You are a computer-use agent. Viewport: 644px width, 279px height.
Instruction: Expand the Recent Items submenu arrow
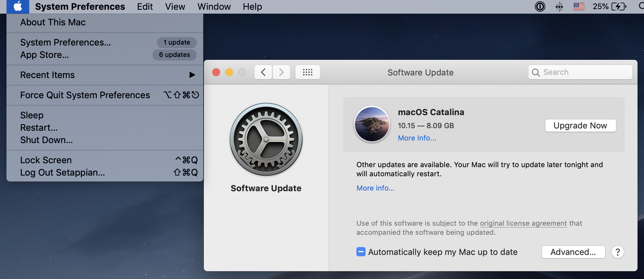[x=192, y=75]
